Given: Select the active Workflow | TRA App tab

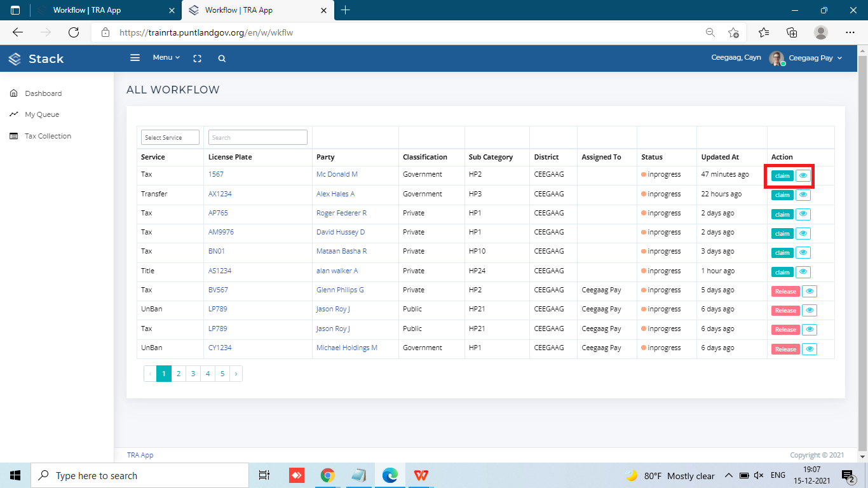Looking at the screenshot, I should (258, 10).
